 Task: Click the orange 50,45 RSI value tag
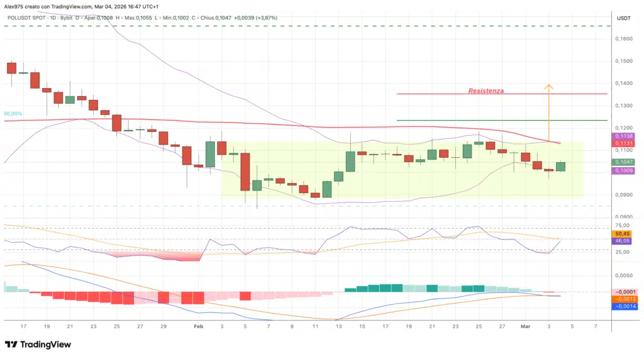623,233
